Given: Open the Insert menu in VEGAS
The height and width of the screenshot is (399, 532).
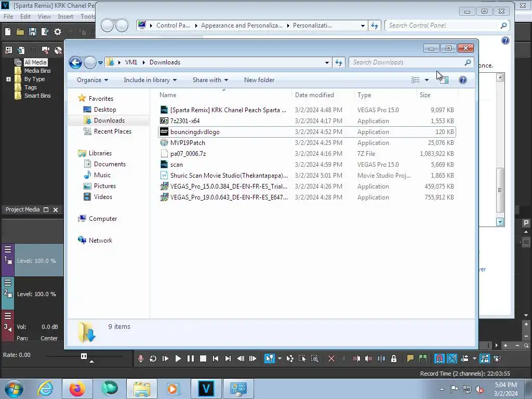Looking at the screenshot, I should click(65, 16).
